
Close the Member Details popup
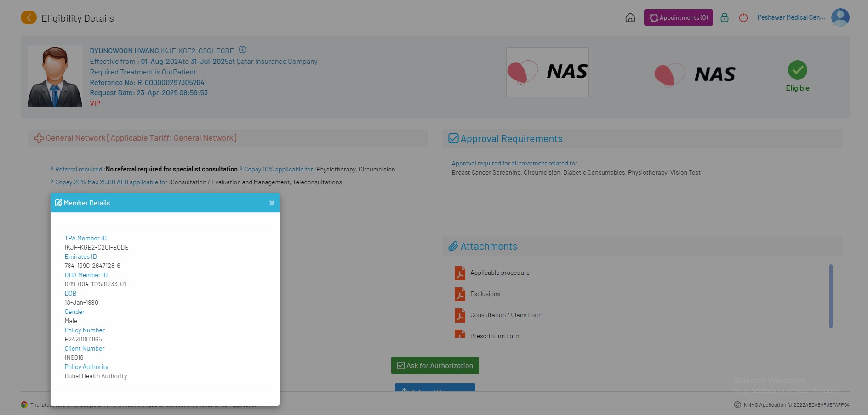272,203
